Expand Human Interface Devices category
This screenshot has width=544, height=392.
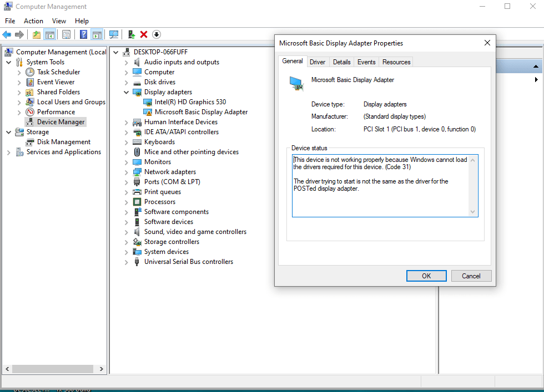pyautogui.click(x=127, y=123)
